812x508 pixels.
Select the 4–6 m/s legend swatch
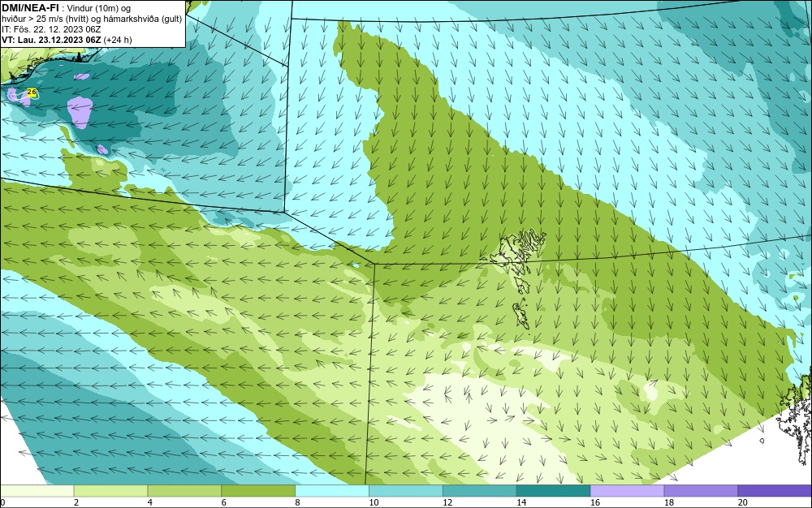coord(184,490)
